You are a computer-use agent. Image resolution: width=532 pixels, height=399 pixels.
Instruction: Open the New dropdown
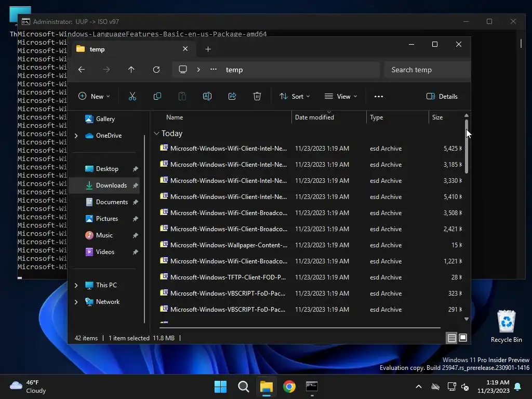point(94,96)
